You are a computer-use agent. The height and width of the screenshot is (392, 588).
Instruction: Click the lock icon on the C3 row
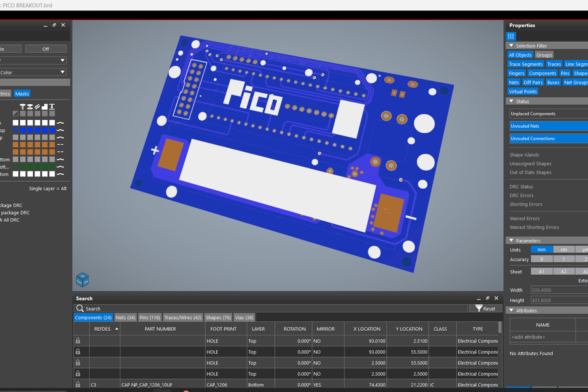77,384
